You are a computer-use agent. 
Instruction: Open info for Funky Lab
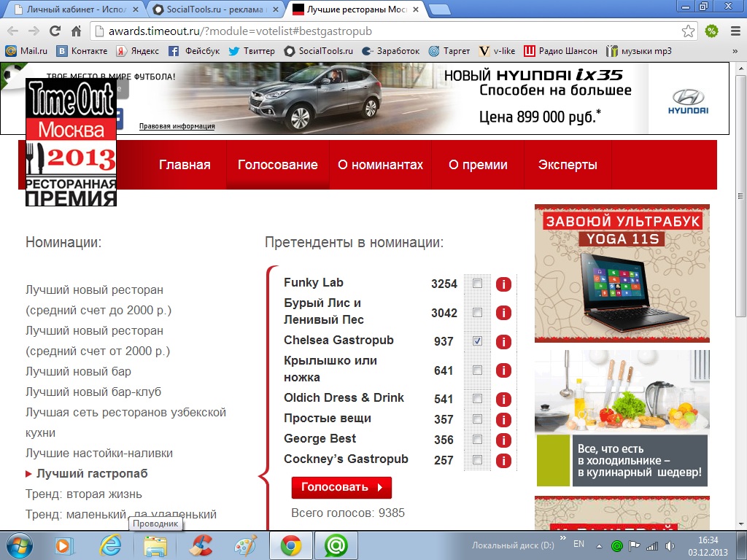(503, 284)
